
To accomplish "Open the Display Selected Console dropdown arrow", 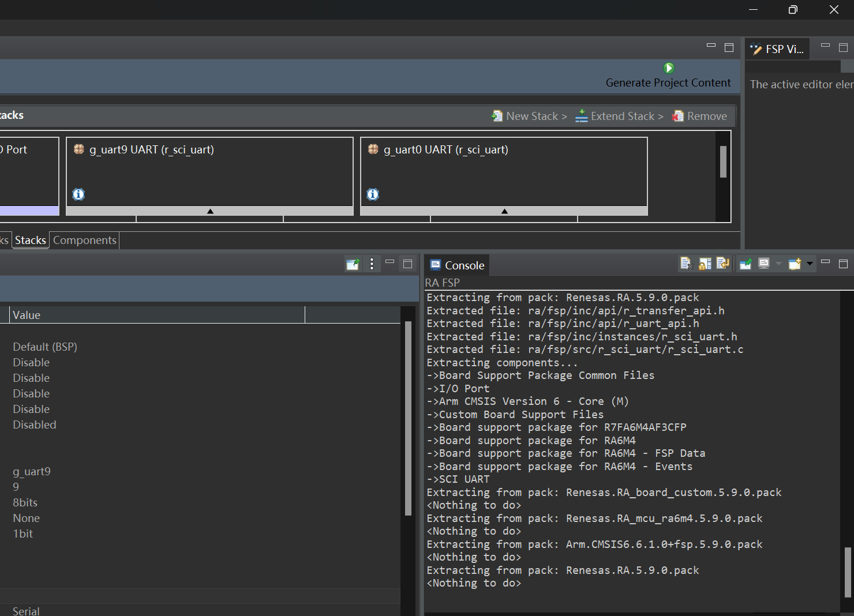I will click(778, 264).
